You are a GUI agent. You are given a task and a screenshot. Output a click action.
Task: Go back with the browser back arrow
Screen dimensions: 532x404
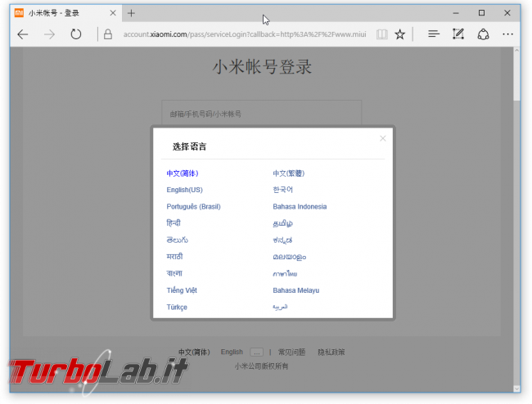pyautogui.click(x=23, y=34)
